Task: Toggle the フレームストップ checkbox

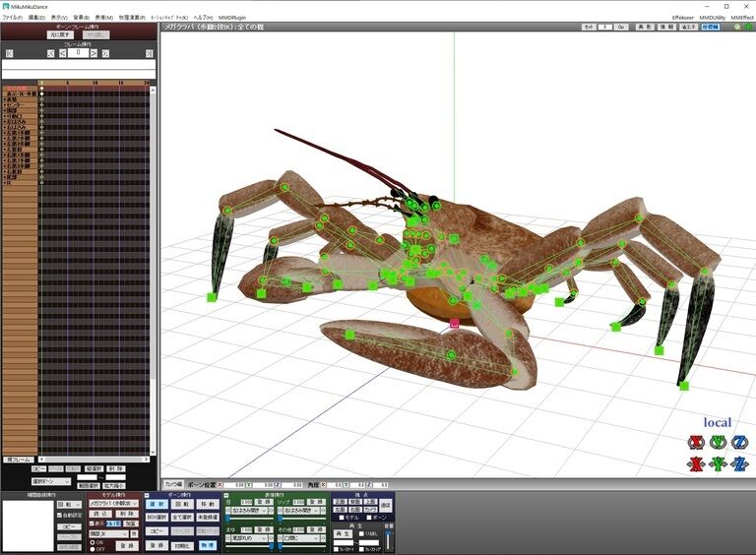Action: (361, 549)
